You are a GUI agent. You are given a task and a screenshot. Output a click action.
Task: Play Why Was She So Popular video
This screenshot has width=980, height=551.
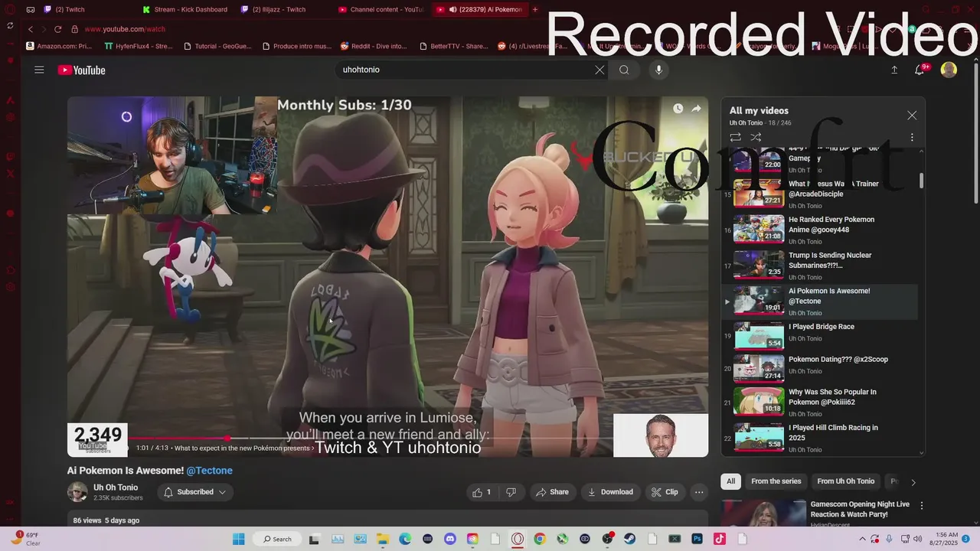tap(819, 402)
